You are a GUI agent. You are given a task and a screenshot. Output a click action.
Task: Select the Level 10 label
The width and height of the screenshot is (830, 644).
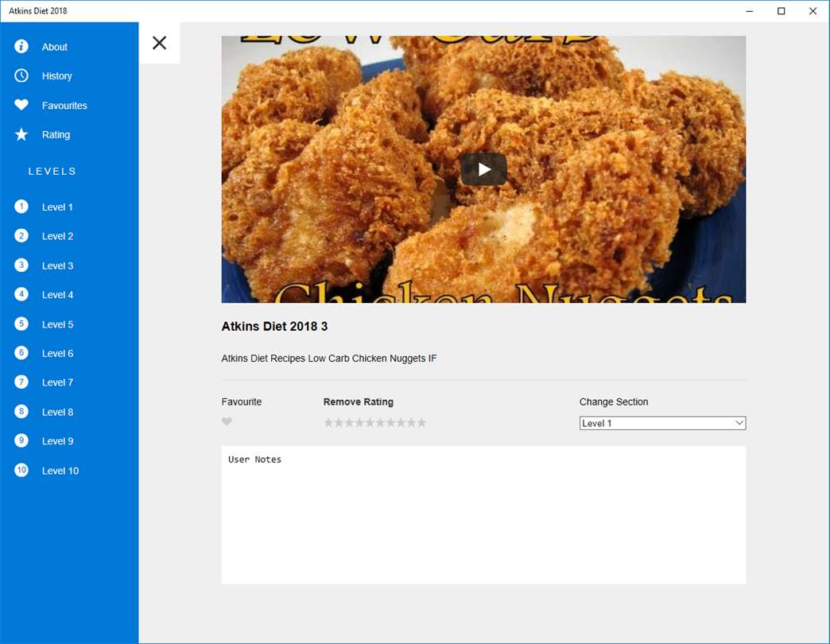(x=60, y=471)
